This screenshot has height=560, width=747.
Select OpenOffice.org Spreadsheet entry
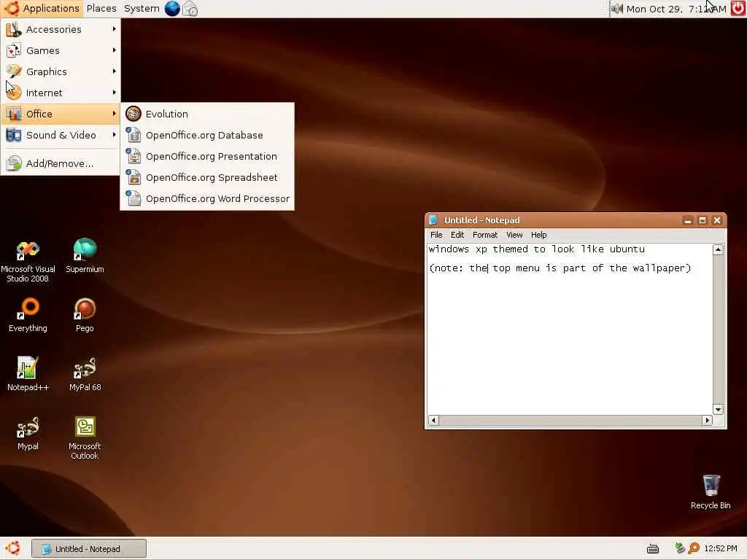coord(207,177)
